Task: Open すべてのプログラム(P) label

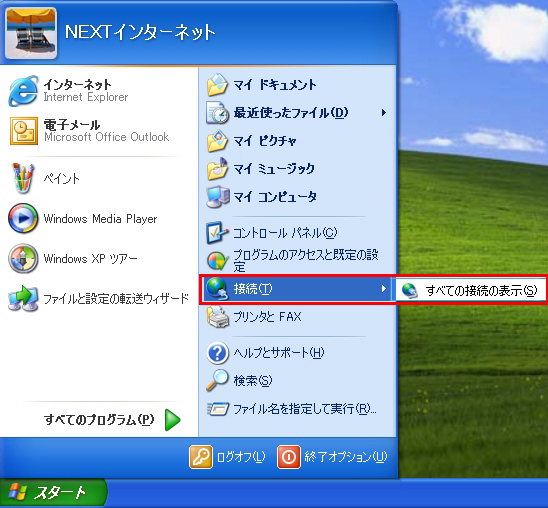Action: 99,420
